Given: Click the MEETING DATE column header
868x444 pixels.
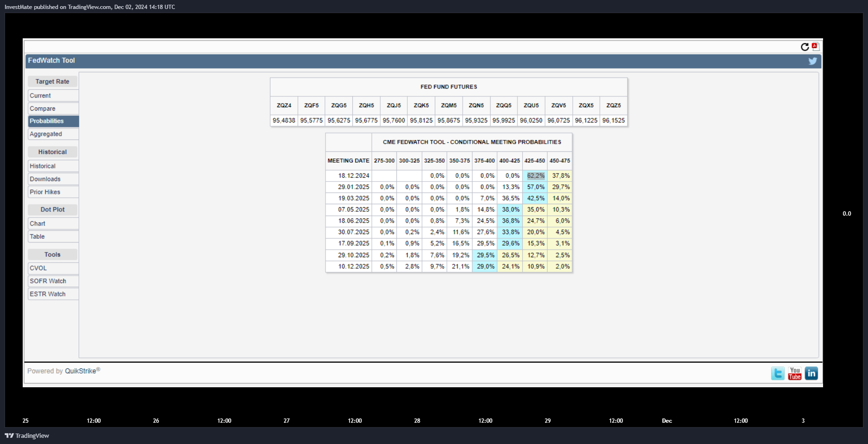Looking at the screenshot, I should tap(349, 161).
